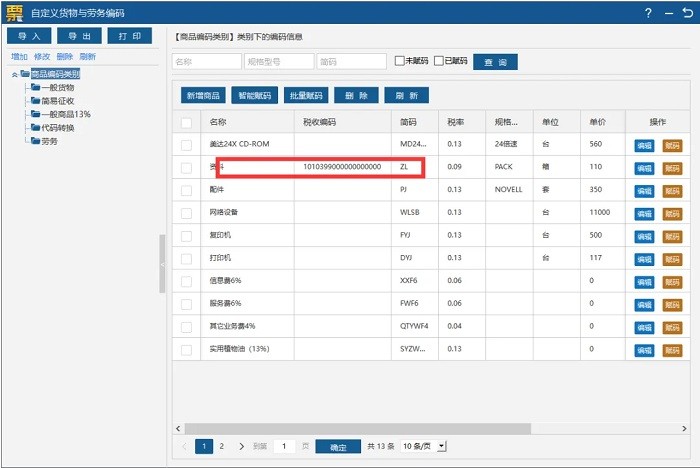700x468 pixels.
Task: Click the 智能赋码 button
Action: tap(254, 96)
